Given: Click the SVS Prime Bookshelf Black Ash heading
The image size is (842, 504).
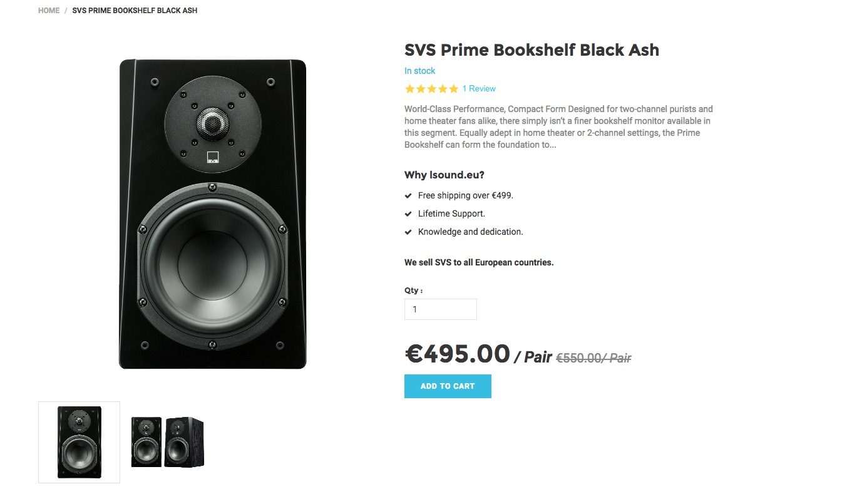Looking at the screenshot, I should point(531,50).
